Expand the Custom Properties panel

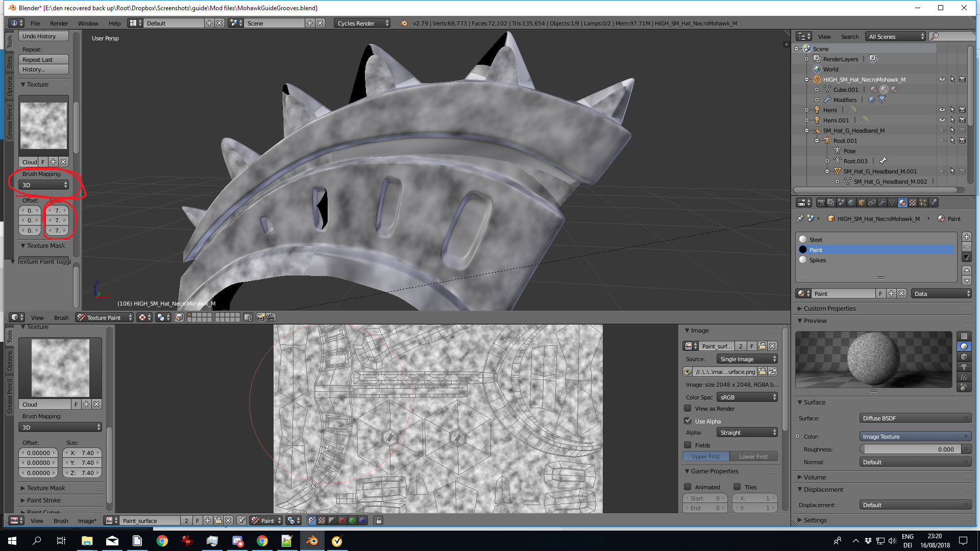[829, 308]
